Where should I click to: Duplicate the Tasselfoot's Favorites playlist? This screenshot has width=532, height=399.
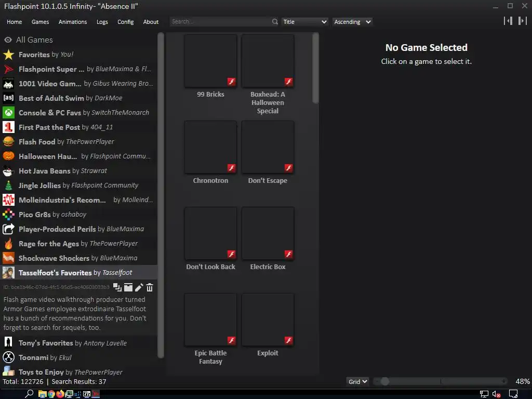pos(117,287)
